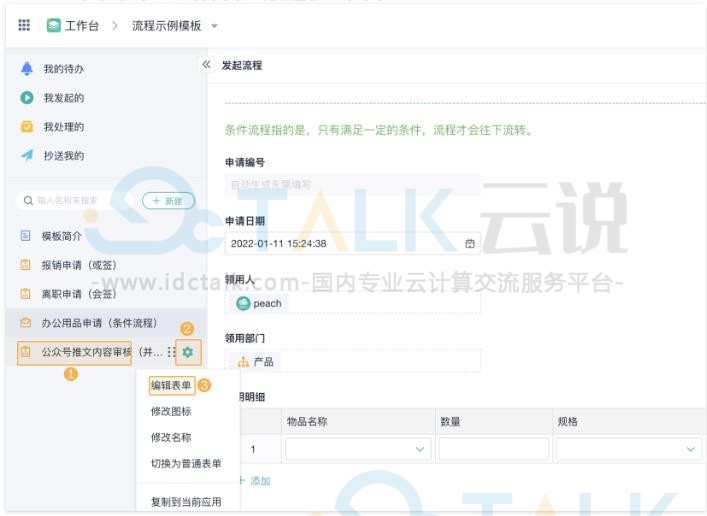This screenshot has height=516, width=707.
Task: Click the magnifier search icon in sidebar
Action: (x=28, y=200)
